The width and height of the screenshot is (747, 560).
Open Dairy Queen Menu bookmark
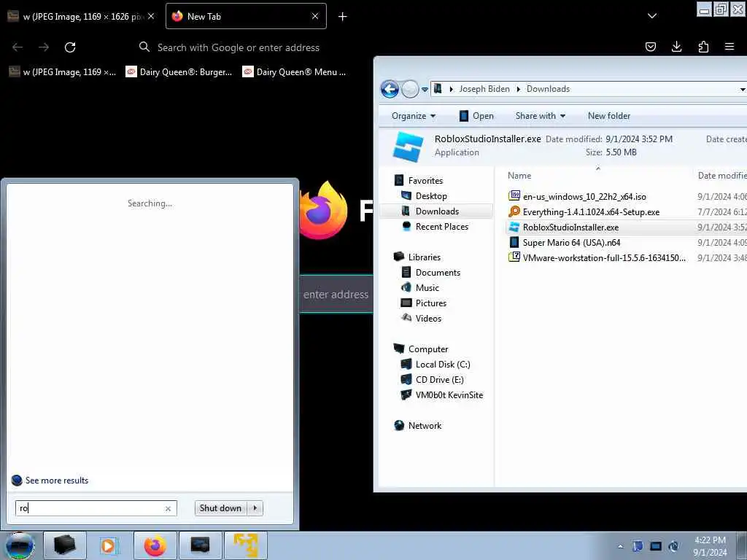pos(295,72)
